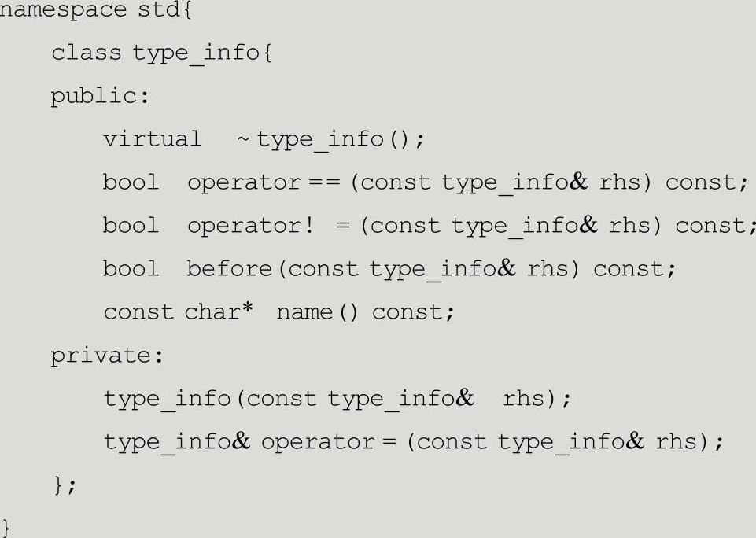Viewport: 756px width, 538px height.
Task: Click the 'public:' access specifier
Action: point(100,97)
